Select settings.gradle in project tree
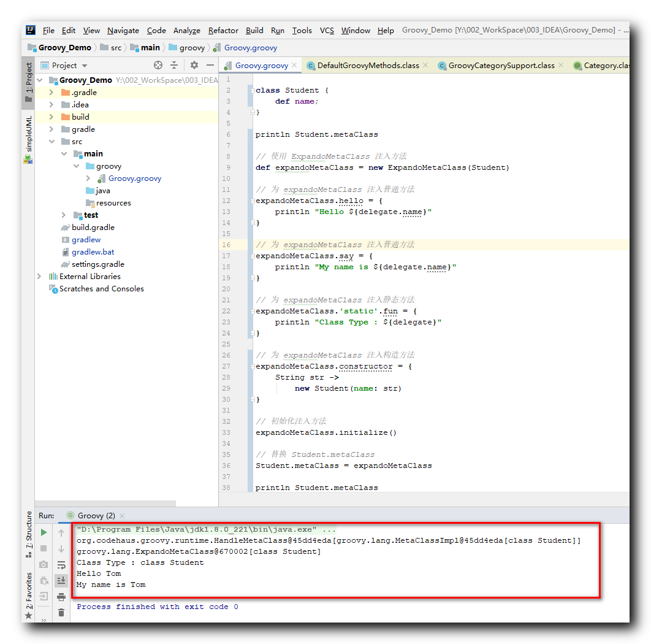 coord(98,264)
